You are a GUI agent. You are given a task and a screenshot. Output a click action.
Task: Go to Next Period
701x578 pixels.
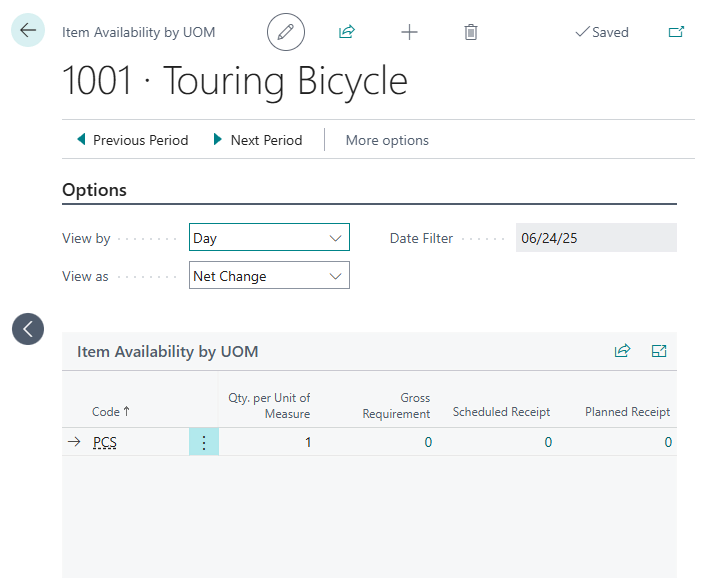point(258,140)
